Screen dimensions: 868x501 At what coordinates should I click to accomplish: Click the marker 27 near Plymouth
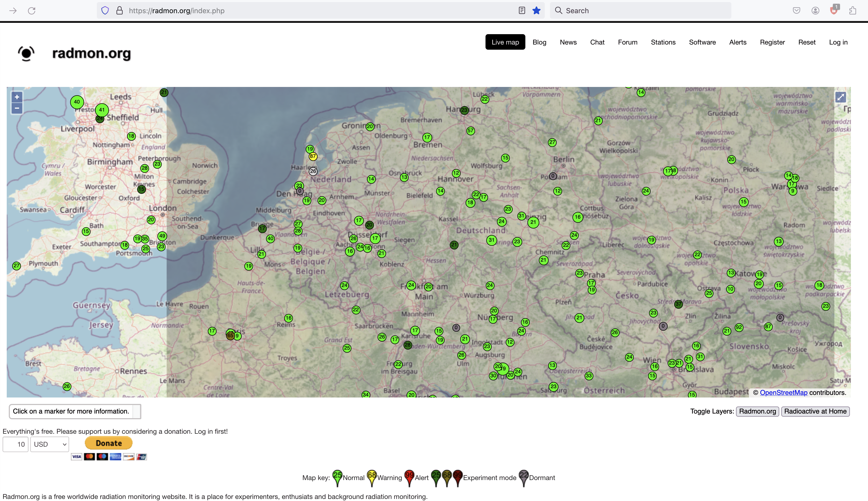point(17,266)
